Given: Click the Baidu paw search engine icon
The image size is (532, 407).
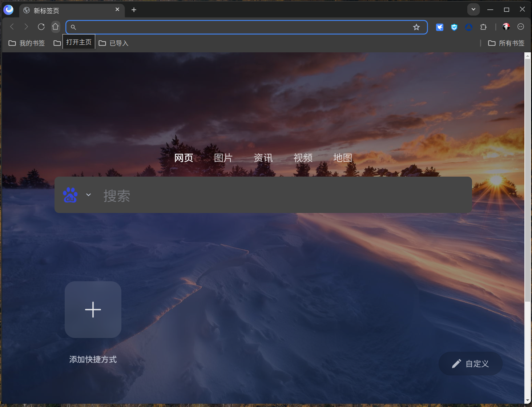Looking at the screenshot, I should [x=70, y=195].
